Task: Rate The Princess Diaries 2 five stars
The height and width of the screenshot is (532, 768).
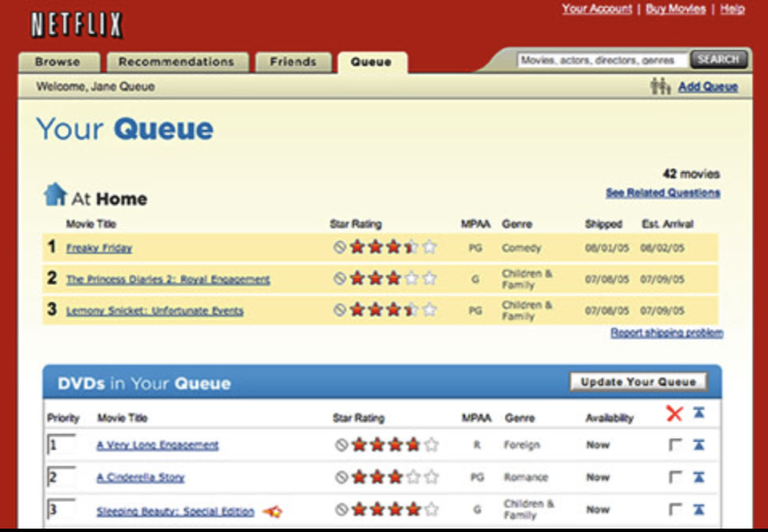Action: (429, 279)
